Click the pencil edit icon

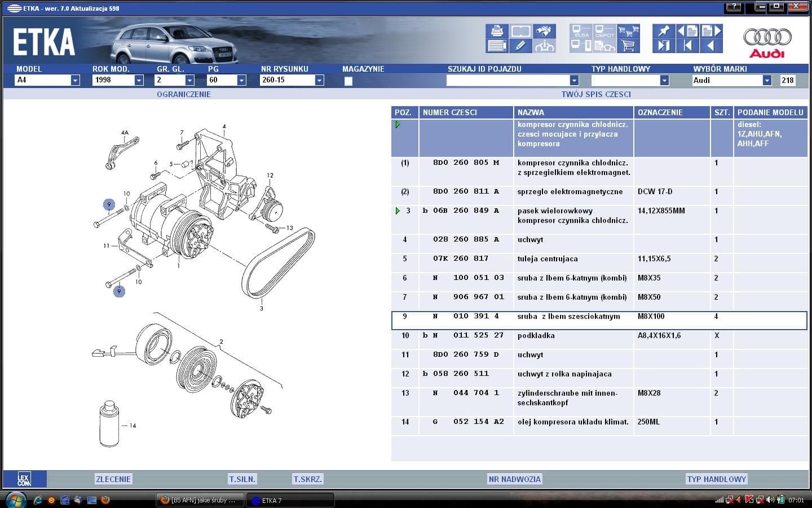(x=520, y=46)
